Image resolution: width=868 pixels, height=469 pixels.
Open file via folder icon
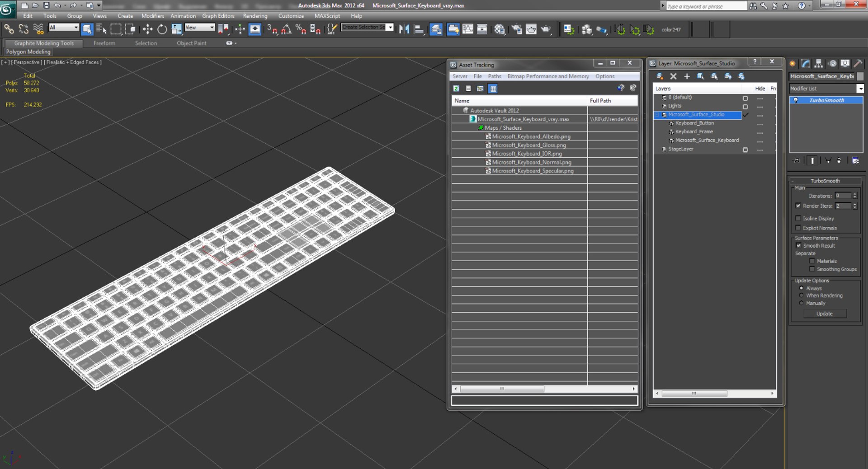tap(35, 5)
